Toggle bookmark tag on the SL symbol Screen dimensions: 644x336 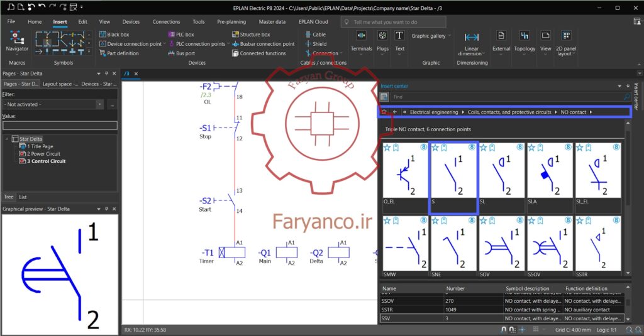coord(492,148)
